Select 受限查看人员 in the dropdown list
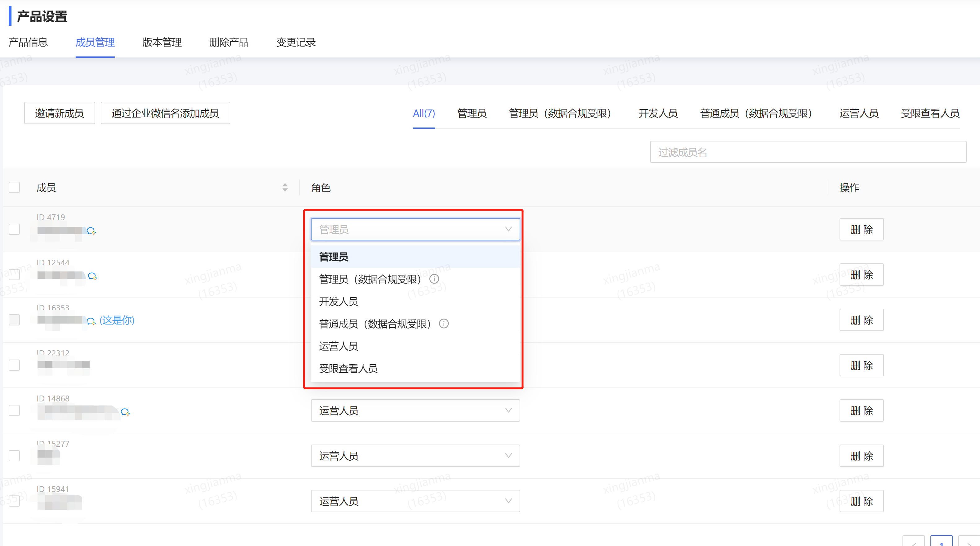 pyautogui.click(x=415, y=368)
